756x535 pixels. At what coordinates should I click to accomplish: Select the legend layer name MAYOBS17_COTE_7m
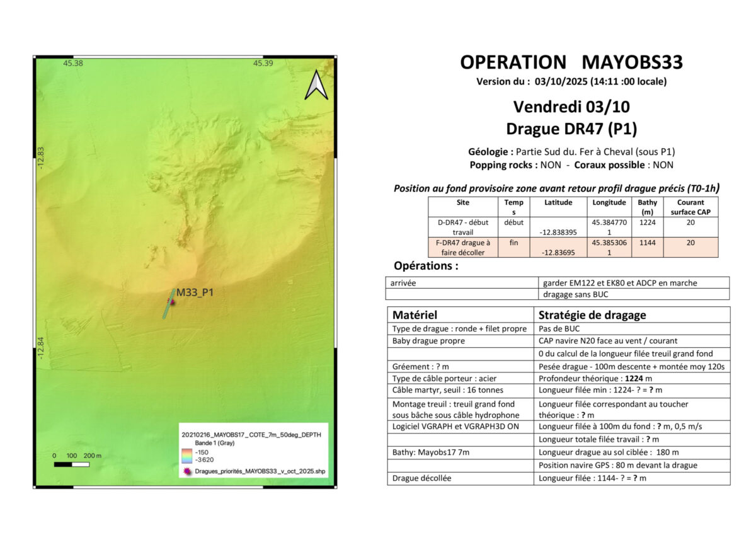coord(252,435)
